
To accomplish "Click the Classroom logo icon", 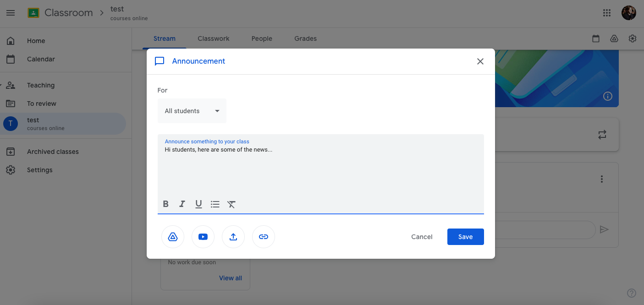I will pyautogui.click(x=33, y=13).
